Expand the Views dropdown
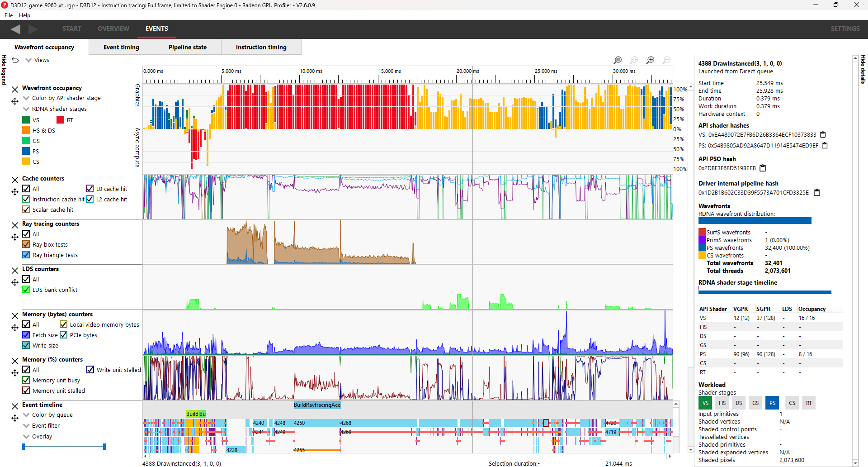 pyautogui.click(x=28, y=60)
